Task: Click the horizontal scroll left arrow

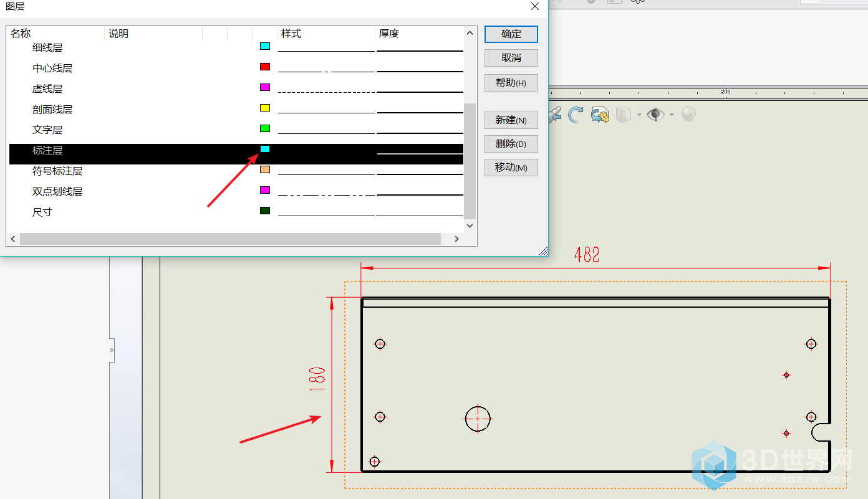Action: (13, 239)
